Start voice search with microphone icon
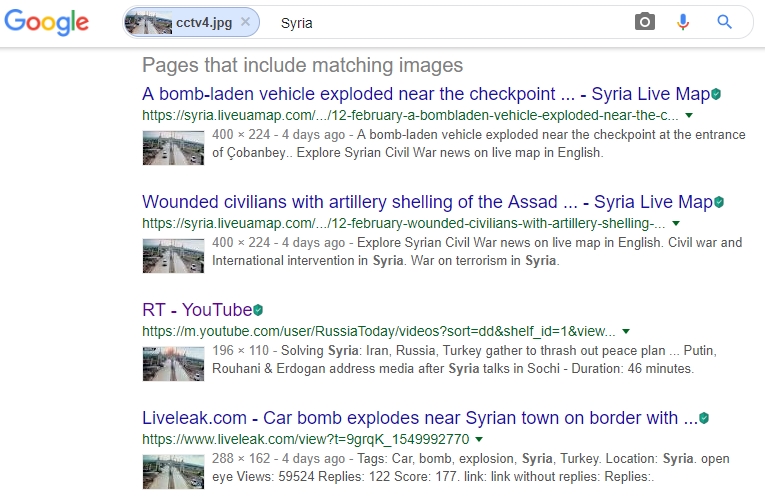This screenshot has width=765, height=498. pyautogui.click(x=683, y=22)
